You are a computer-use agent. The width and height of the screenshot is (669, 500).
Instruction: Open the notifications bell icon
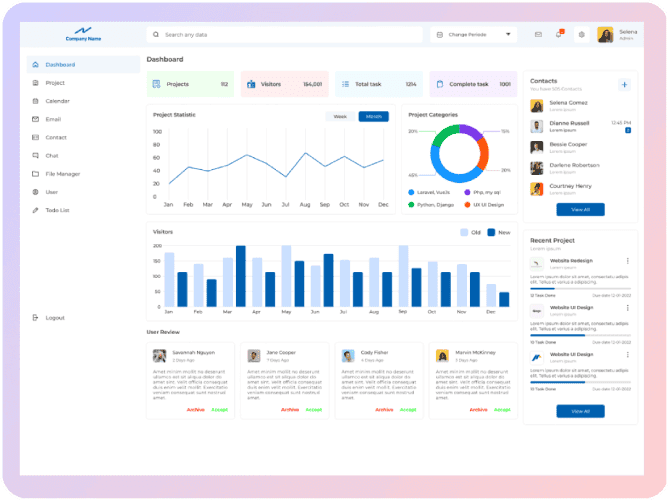click(x=560, y=35)
